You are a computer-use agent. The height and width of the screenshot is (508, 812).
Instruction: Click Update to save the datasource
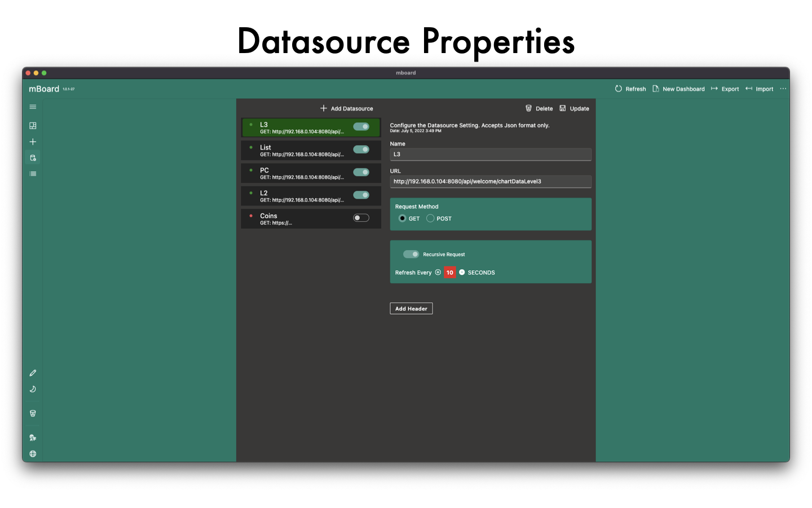pos(574,108)
